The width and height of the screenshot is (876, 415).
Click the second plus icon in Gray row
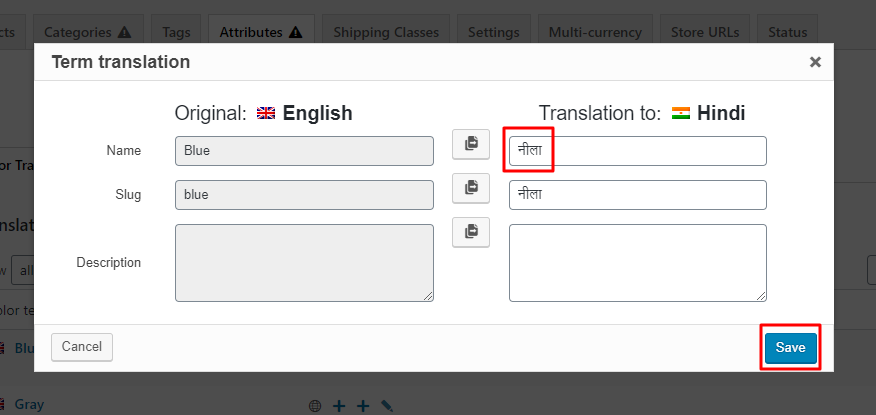tap(363, 406)
